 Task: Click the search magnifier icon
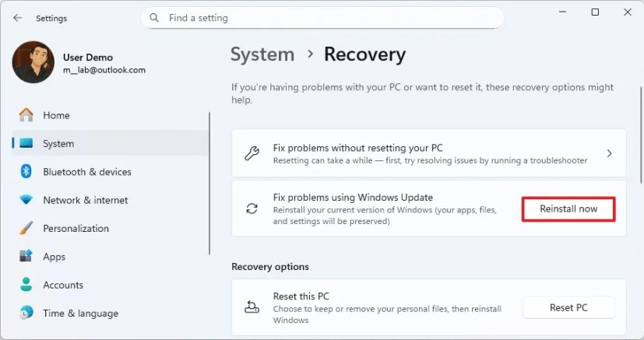point(154,18)
